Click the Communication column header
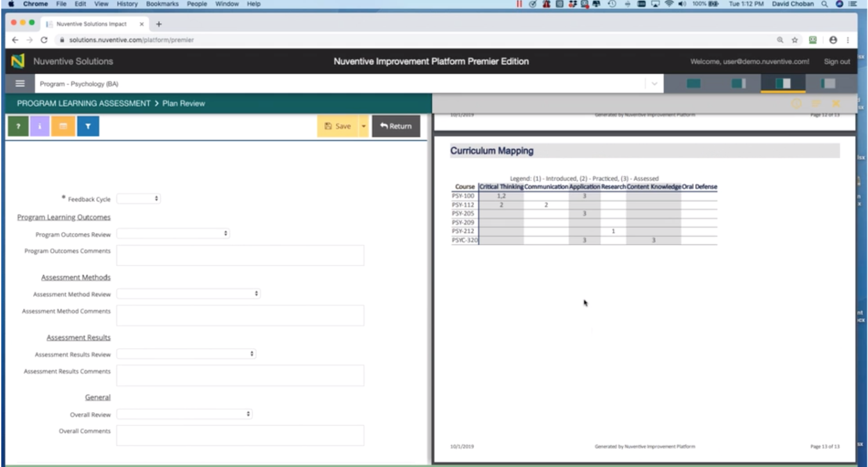 click(x=546, y=187)
